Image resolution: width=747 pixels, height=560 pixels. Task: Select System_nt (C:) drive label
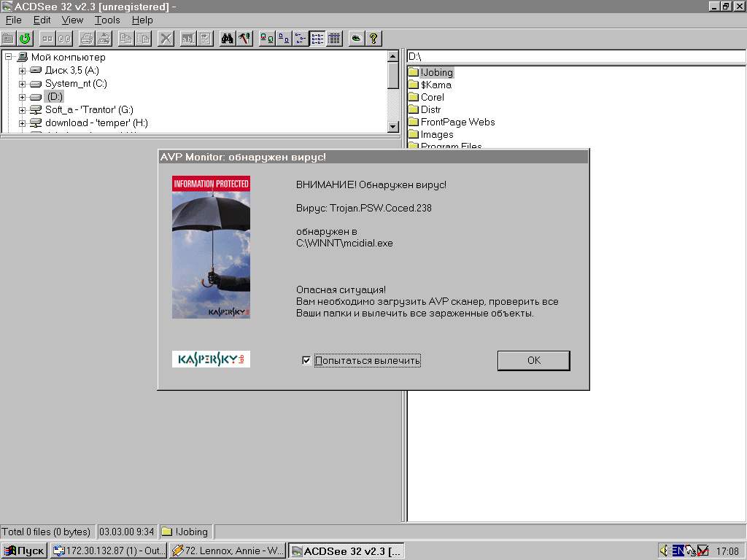76,83
